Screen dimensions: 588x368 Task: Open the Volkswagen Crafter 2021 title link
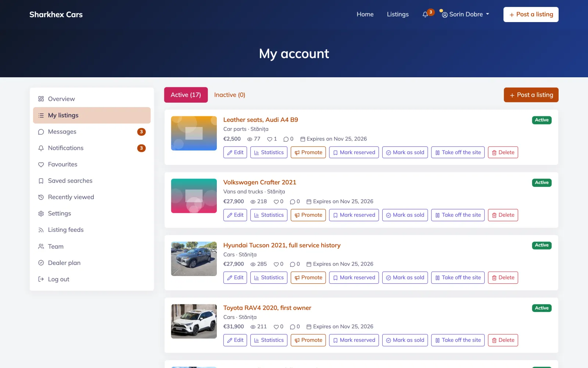[260, 182]
